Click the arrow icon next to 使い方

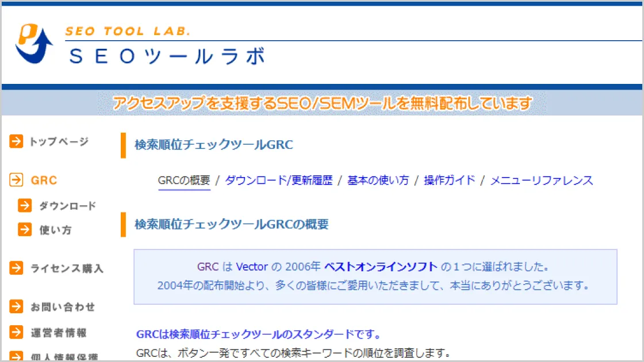[x=25, y=230]
